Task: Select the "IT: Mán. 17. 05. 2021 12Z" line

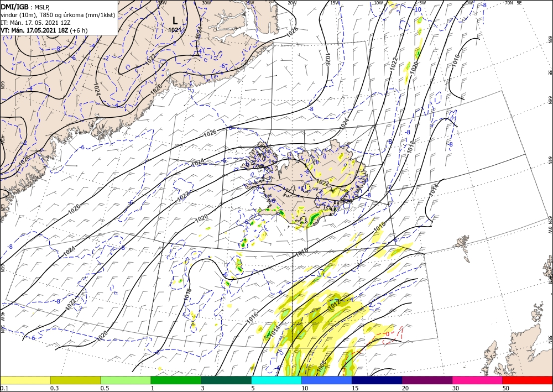Action: click(x=35, y=23)
